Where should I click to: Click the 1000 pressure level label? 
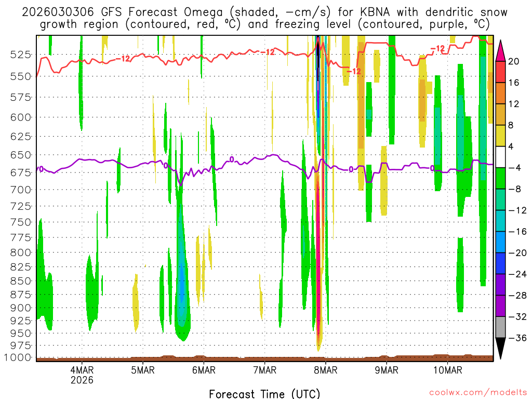18,357
